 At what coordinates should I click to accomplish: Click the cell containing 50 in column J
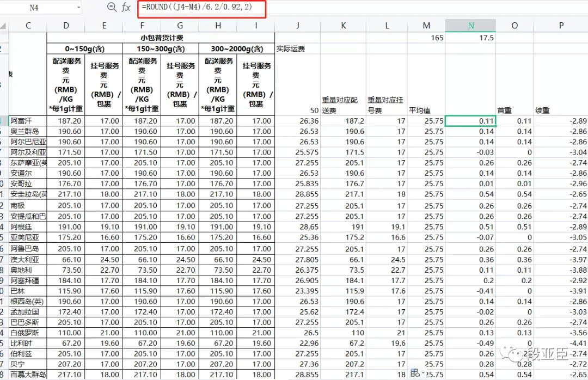click(x=298, y=85)
